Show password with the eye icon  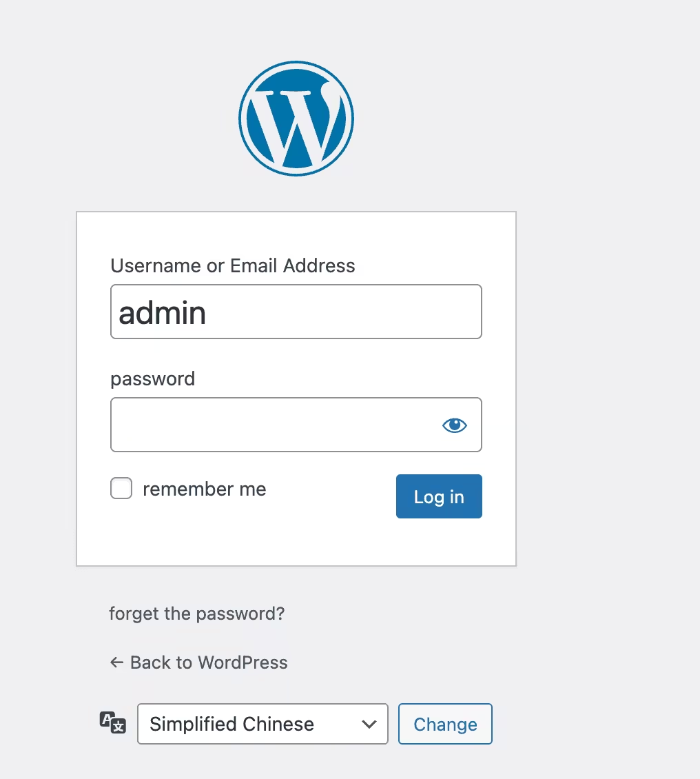(454, 425)
